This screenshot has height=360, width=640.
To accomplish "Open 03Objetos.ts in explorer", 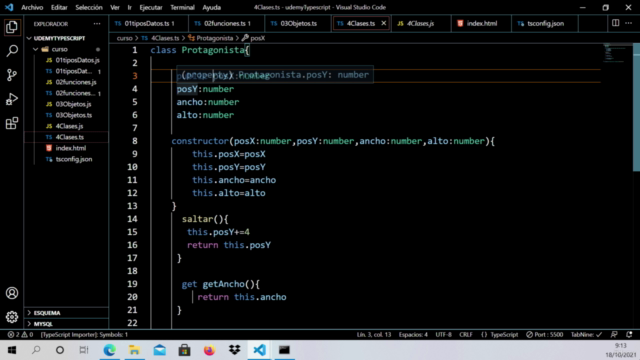I will pyautogui.click(x=73, y=115).
